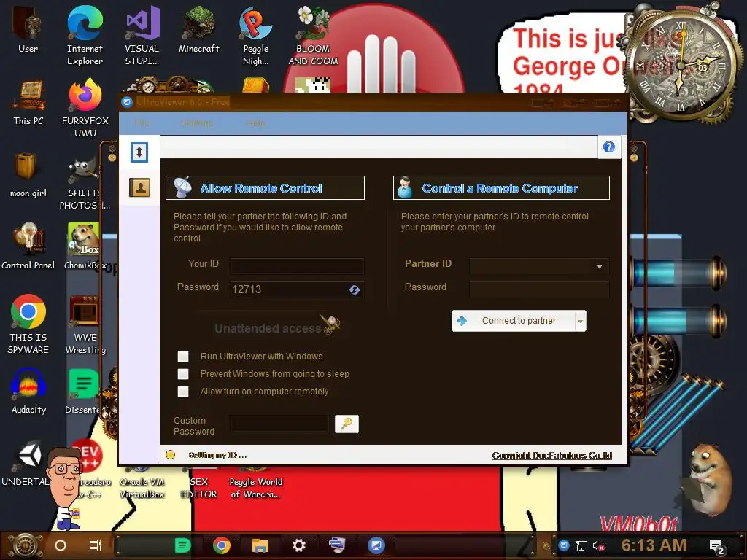Open the FURRYFOX UWU desktop icon
Viewport: 747px width, 560px height.
85,108
